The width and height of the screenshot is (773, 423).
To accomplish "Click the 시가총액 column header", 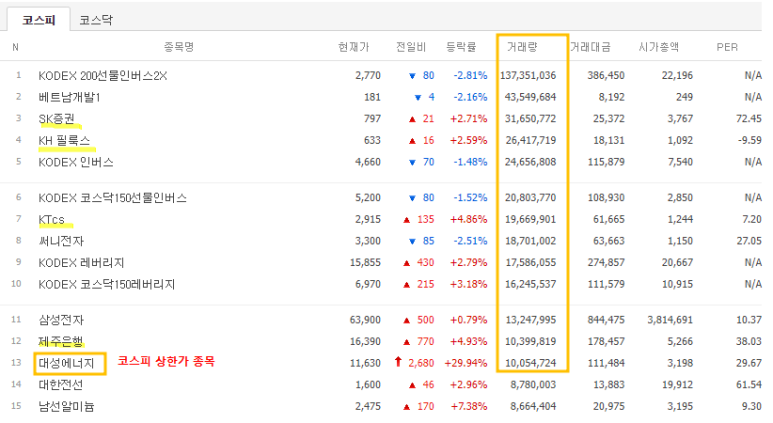I will coord(659,47).
